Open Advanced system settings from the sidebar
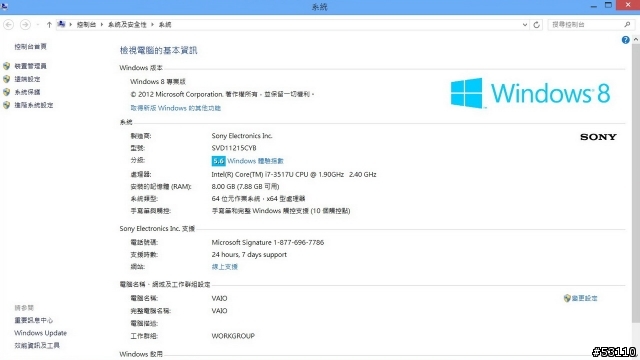 33,105
